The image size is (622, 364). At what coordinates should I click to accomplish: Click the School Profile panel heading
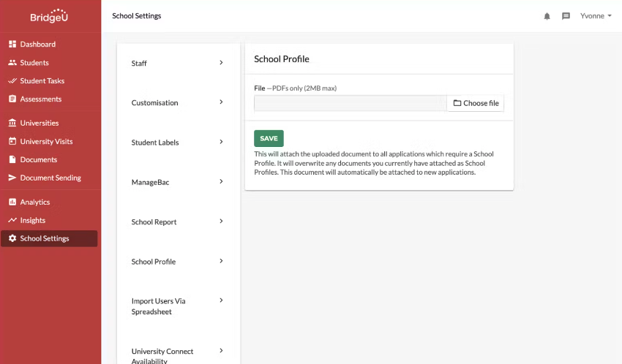point(282,59)
